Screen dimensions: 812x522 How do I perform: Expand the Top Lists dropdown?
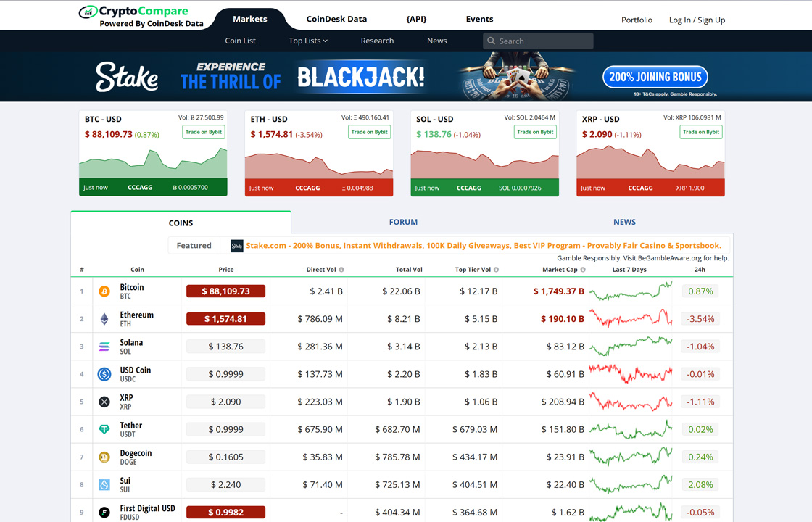point(308,41)
